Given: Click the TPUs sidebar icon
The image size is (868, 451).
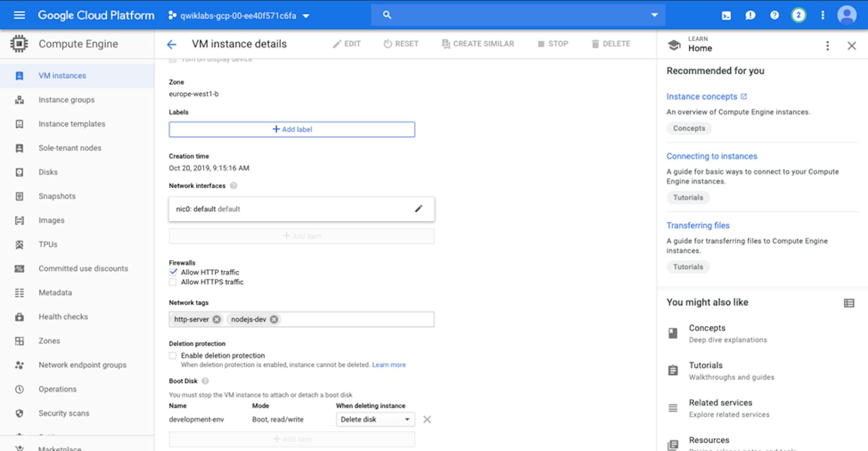Looking at the screenshot, I should pos(19,245).
